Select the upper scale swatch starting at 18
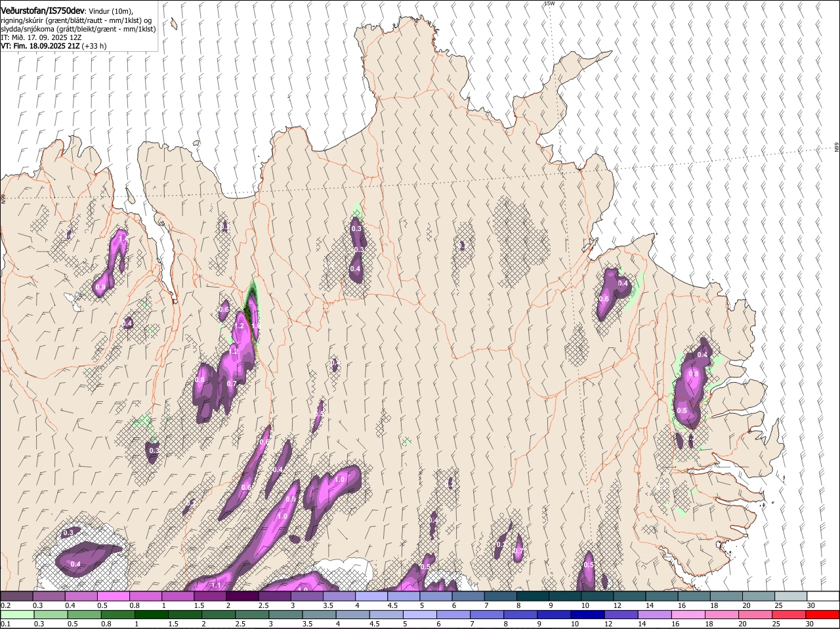The height and width of the screenshot is (629, 840). point(726,596)
